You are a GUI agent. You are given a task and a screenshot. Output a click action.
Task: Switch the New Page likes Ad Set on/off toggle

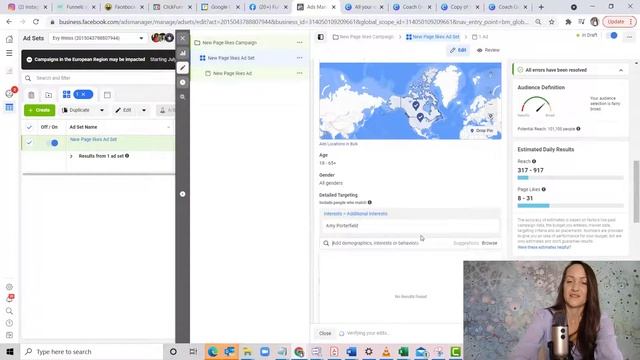click(52, 143)
